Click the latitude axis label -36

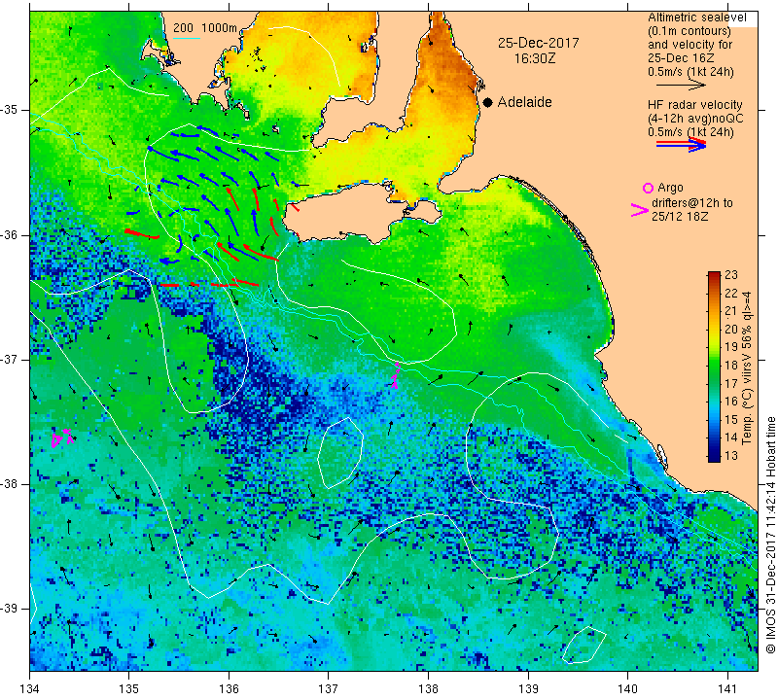point(10,234)
